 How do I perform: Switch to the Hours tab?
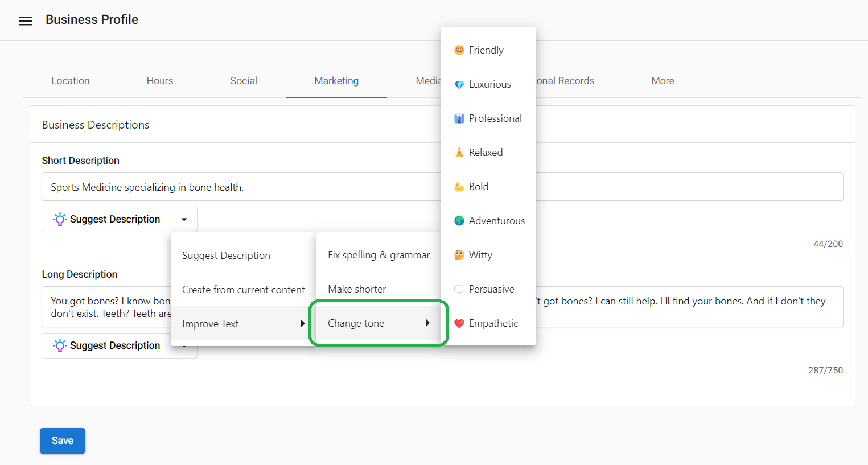tap(159, 81)
